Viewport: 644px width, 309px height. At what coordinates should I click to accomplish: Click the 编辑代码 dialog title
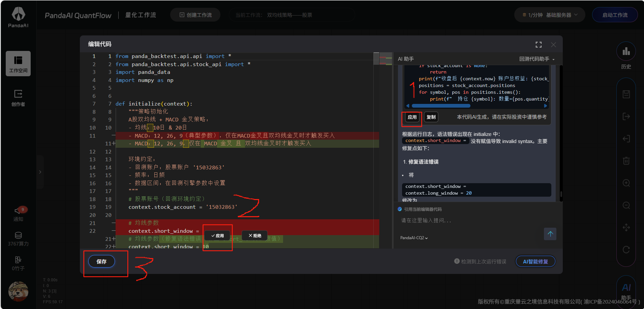point(100,44)
